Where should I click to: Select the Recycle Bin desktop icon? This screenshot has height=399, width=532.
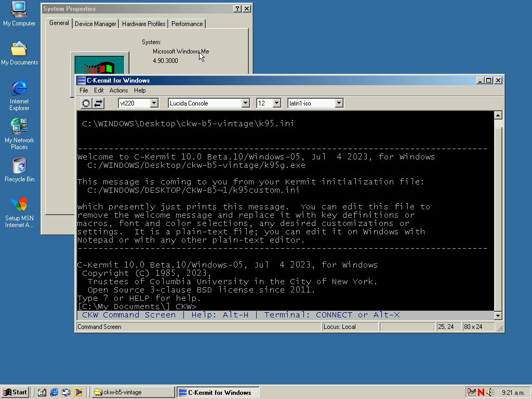19,170
